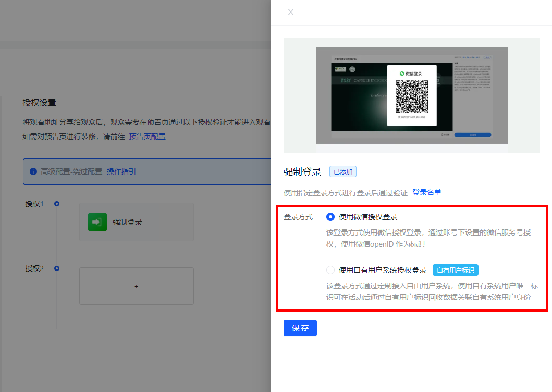Click the WeChat openID description text
Image resolution: width=552 pixels, height=392 pixels.
click(428, 238)
